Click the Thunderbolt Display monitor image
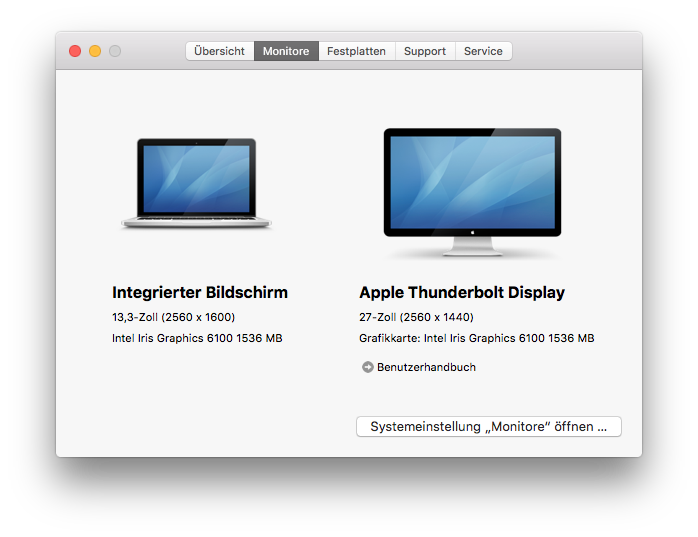698x537 pixels. click(x=472, y=188)
